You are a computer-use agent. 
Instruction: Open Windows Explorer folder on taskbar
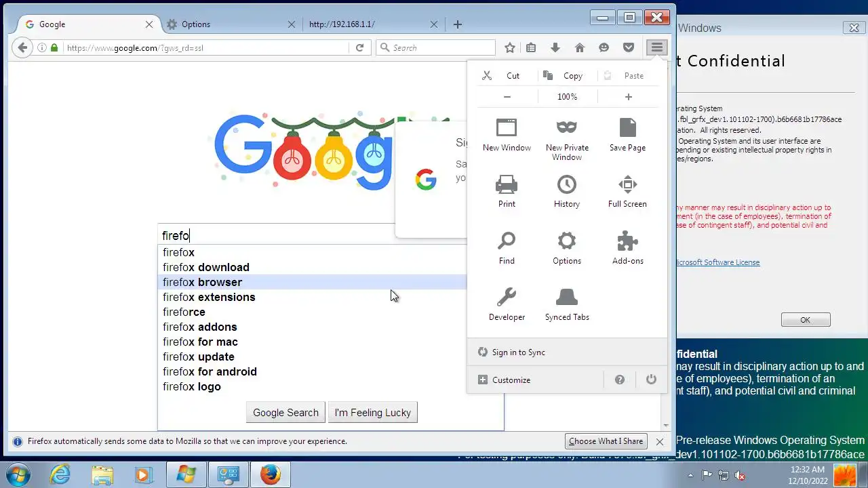click(102, 474)
